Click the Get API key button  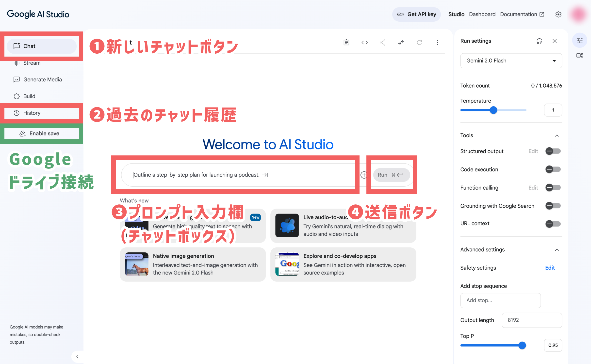(x=416, y=15)
